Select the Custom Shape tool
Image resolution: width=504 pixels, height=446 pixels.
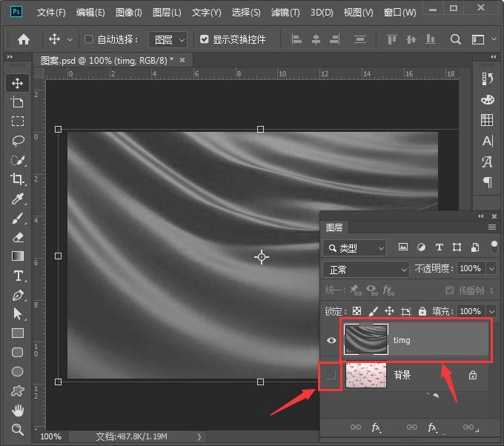coord(17,390)
